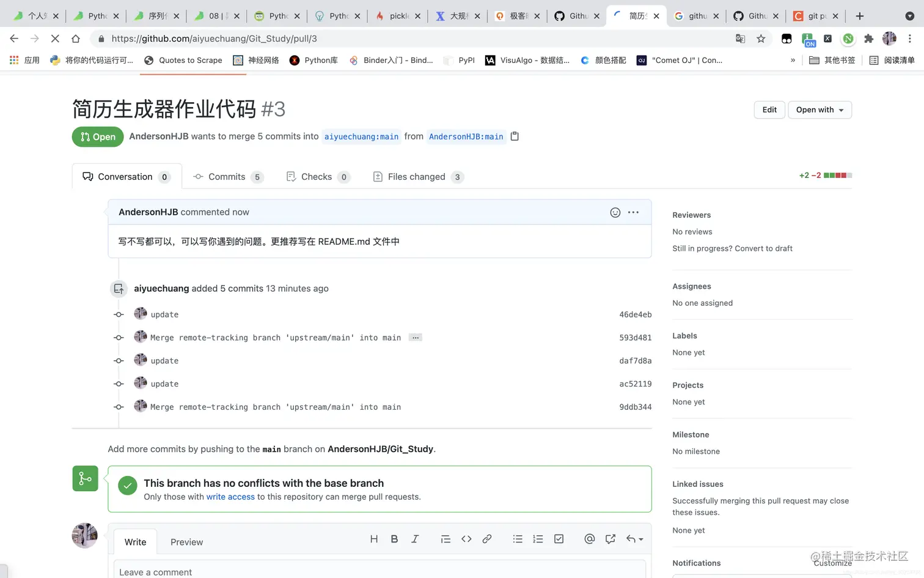This screenshot has height=578, width=924.
Task: Open the +2 −2 diffstat indicator
Action: tap(825, 176)
